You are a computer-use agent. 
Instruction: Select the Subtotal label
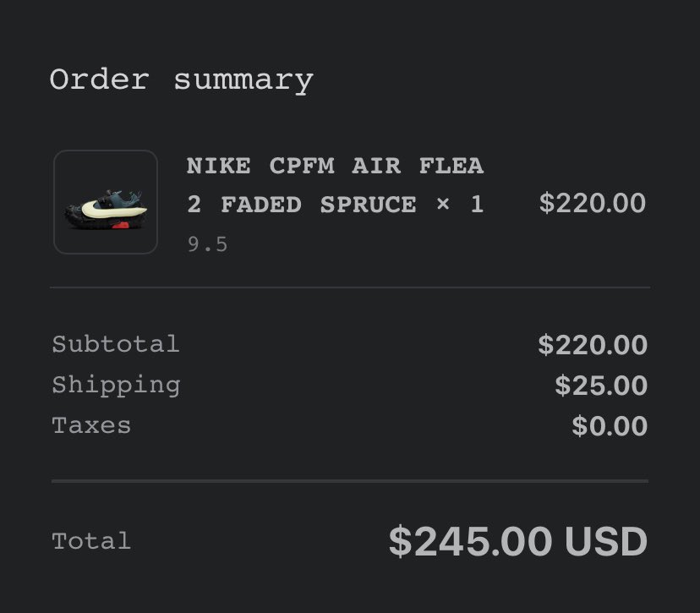[116, 344]
